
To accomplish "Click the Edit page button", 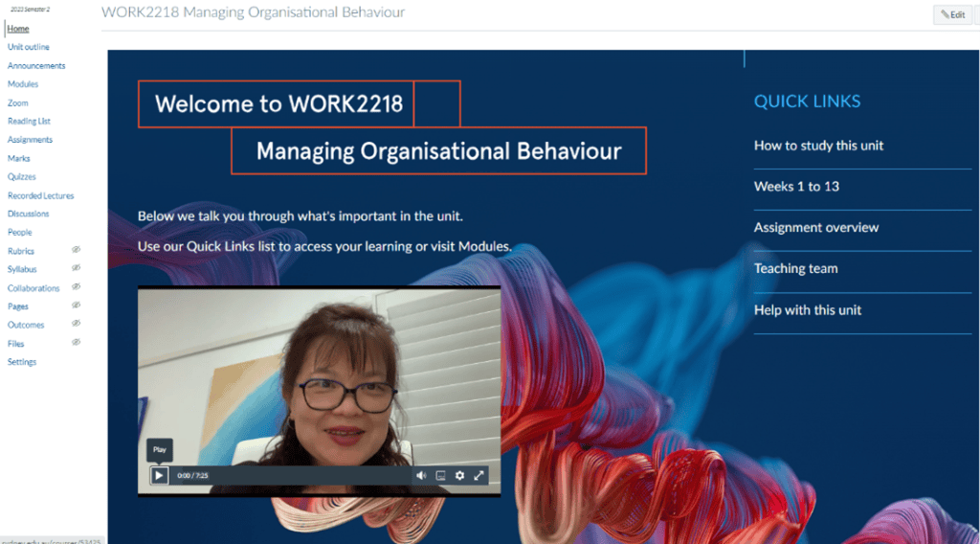I will (x=952, y=14).
